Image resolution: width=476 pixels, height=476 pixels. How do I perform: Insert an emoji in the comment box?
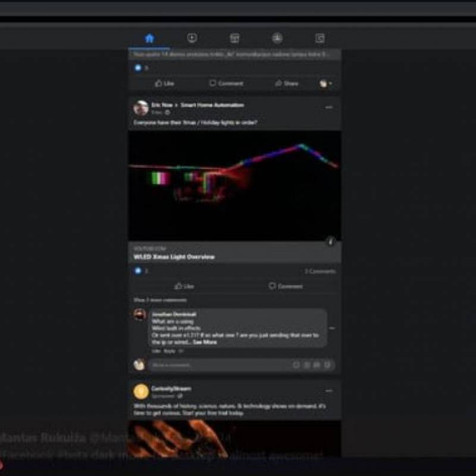296,365
